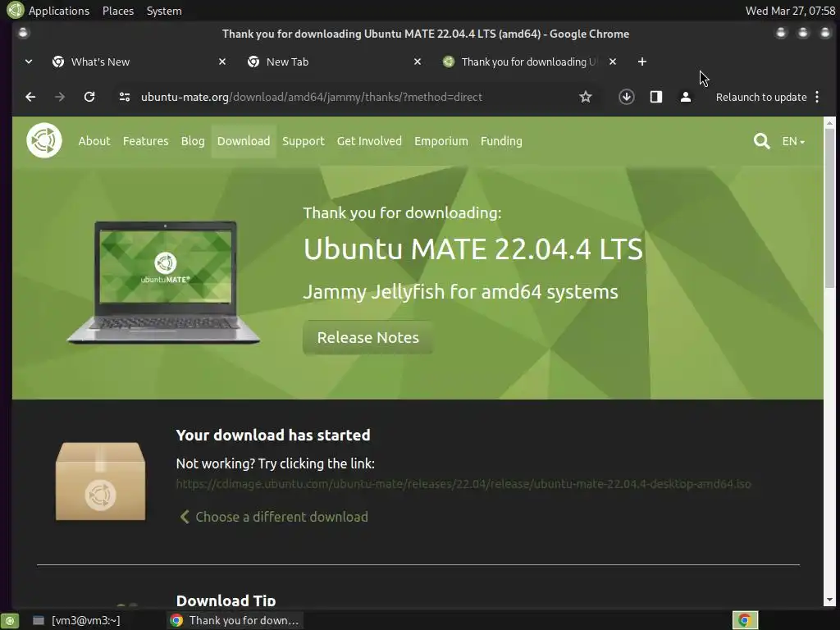Viewport: 840px width, 630px height.
Task: Open the tab search dropdown arrow
Action: (29, 62)
